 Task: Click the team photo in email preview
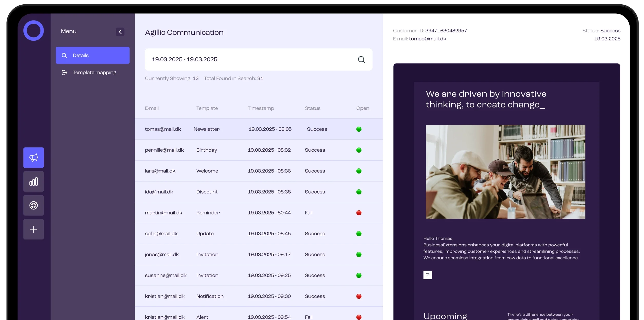click(505, 172)
